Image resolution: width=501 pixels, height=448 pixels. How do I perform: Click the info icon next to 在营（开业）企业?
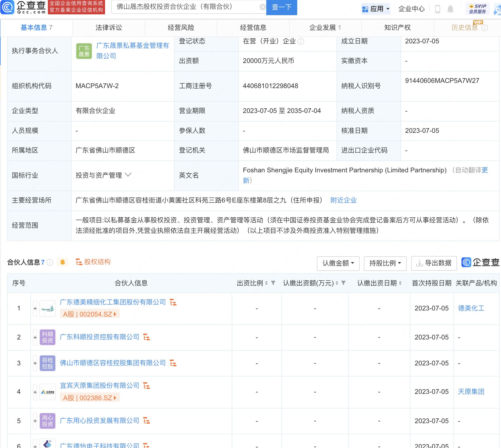(301, 41)
